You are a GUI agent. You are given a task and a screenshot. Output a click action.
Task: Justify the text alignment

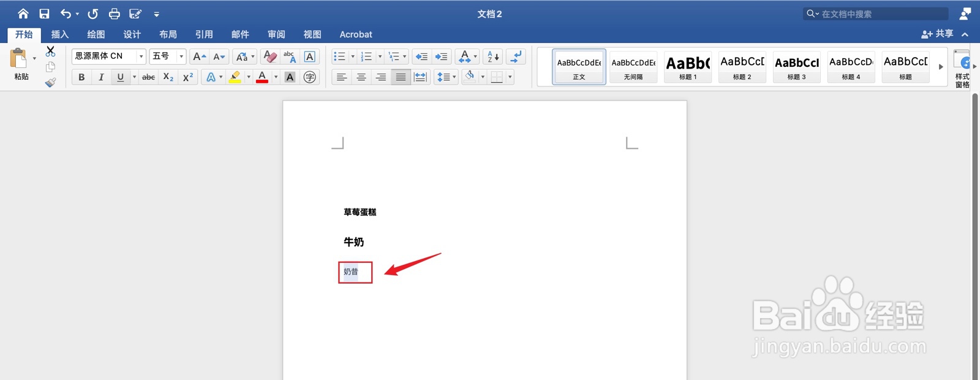(401, 77)
